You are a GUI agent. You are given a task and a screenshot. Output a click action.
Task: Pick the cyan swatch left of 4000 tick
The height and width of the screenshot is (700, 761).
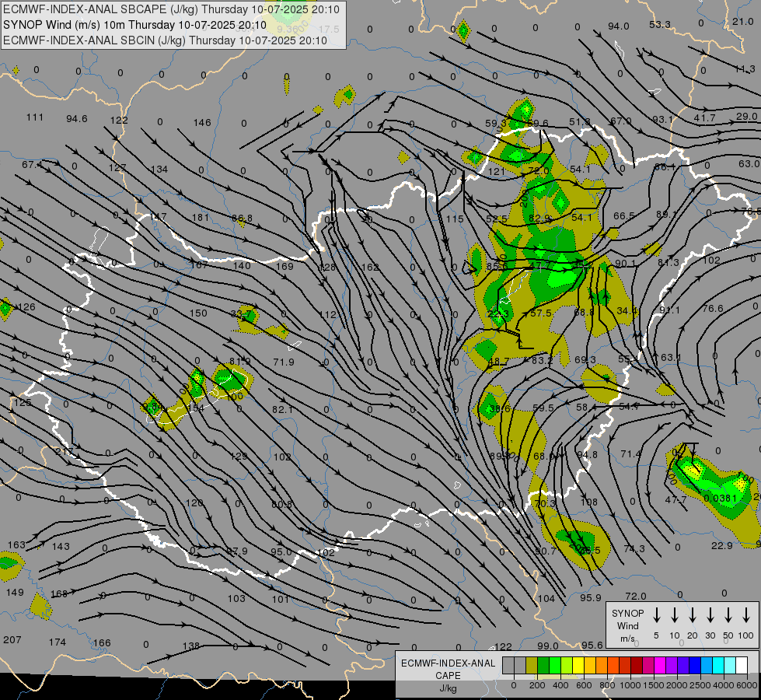pos(718,665)
